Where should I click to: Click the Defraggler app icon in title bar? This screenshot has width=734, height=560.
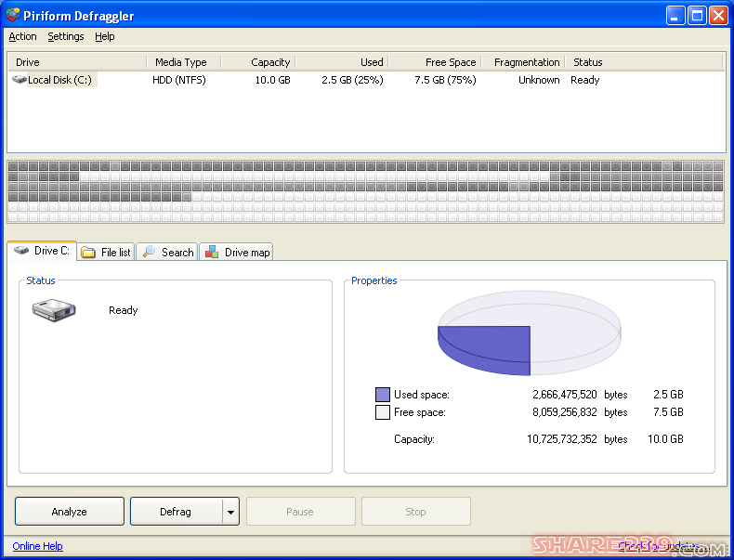(13, 15)
